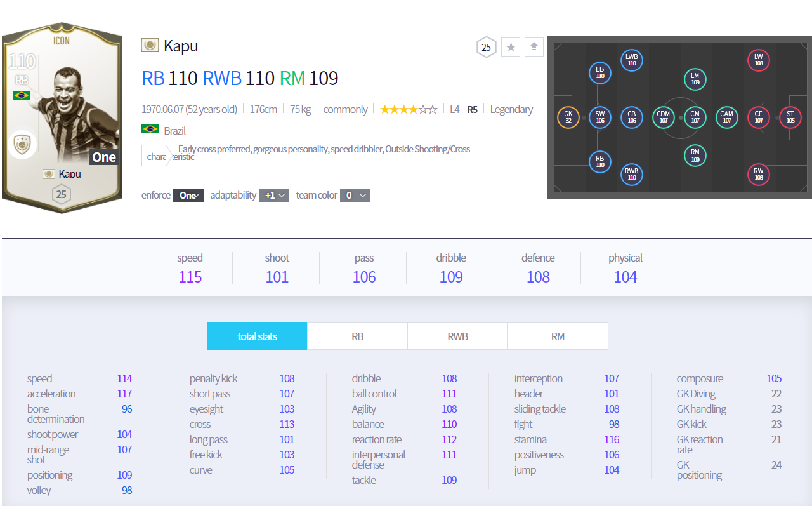Click the LWB position marker
812x506 pixels.
(x=631, y=60)
